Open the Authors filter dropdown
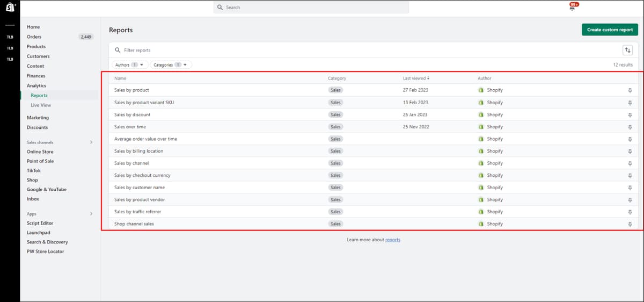 click(130, 64)
